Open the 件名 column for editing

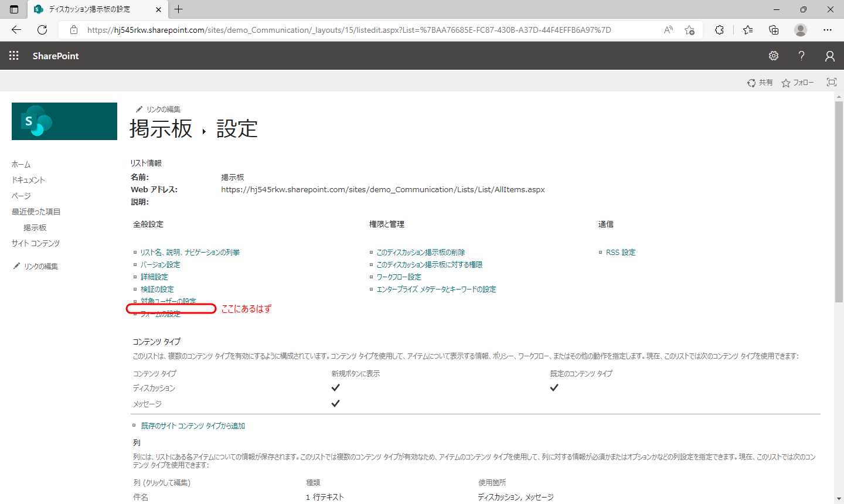141,497
